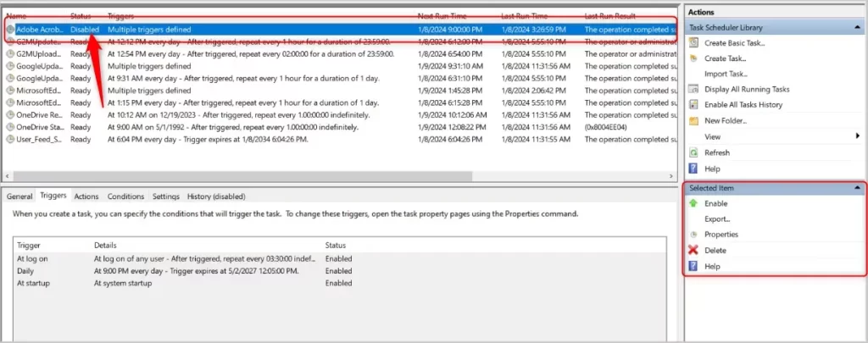Screen dimensions: 868x343
Task: Click the Details column header in triggers list
Action: click(x=105, y=245)
